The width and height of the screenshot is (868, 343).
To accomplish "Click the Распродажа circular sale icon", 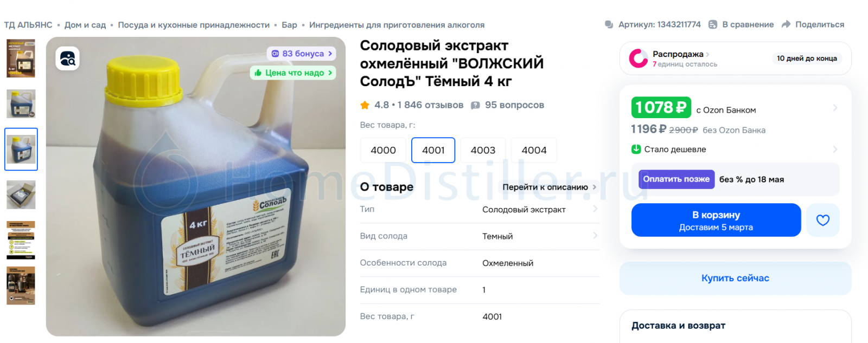I will point(638,59).
